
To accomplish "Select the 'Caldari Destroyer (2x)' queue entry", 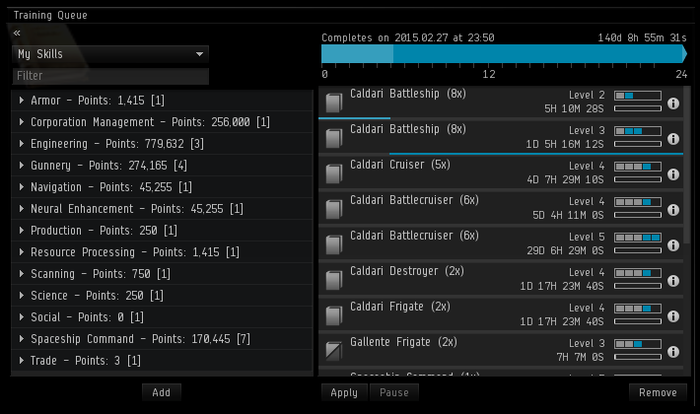I will click(x=501, y=280).
